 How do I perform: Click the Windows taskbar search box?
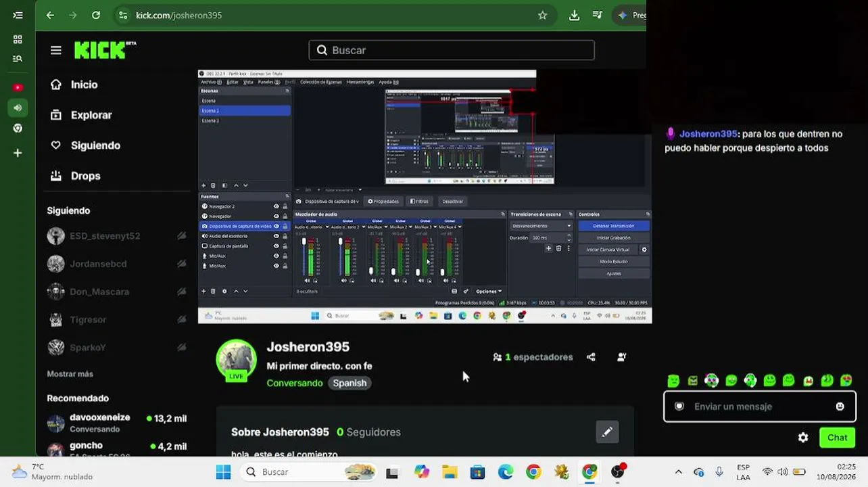click(x=308, y=472)
